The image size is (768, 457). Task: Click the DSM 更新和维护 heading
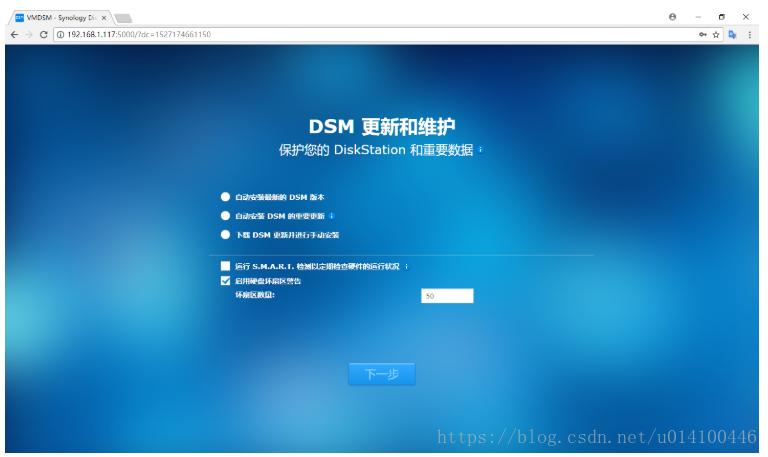[x=382, y=127]
